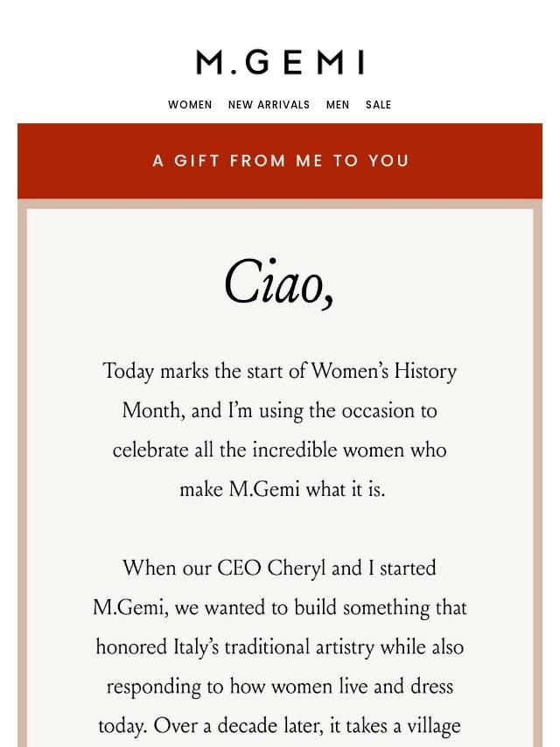Click the line starting 'Month, and I'm using'
Image resolution: width=560 pixels, height=747 pixels.
[279, 411]
